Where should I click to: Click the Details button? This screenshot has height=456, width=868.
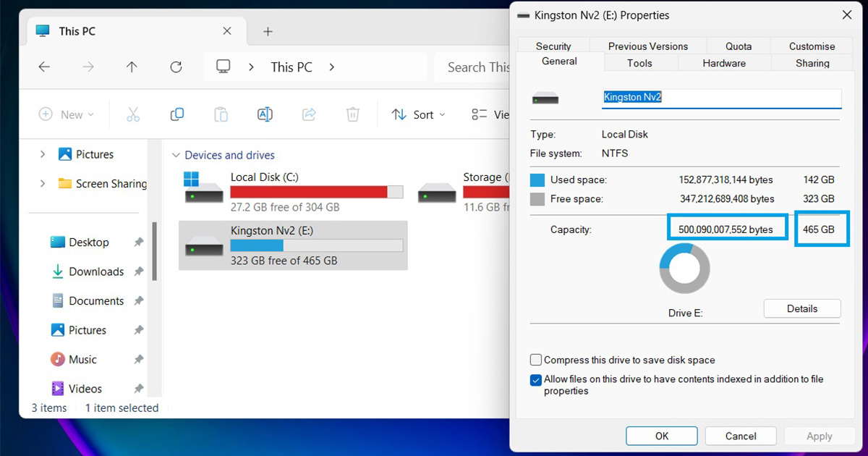(802, 308)
